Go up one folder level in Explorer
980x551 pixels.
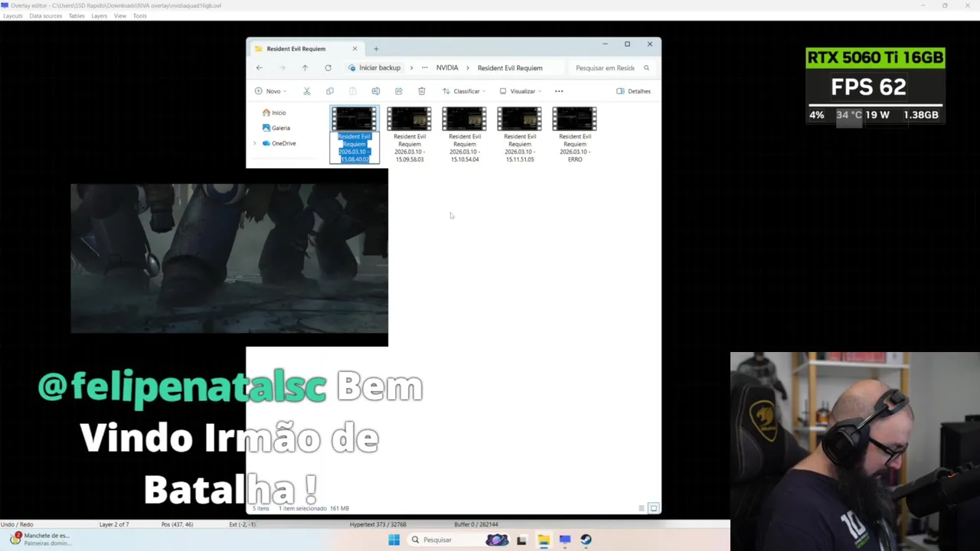[x=305, y=68]
